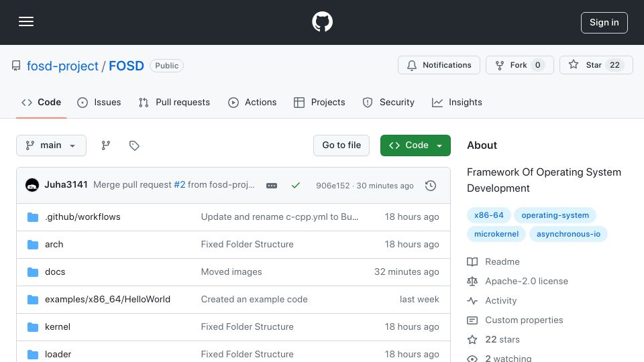
Task: Open the Pull requests tab
Action: (x=174, y=102)
